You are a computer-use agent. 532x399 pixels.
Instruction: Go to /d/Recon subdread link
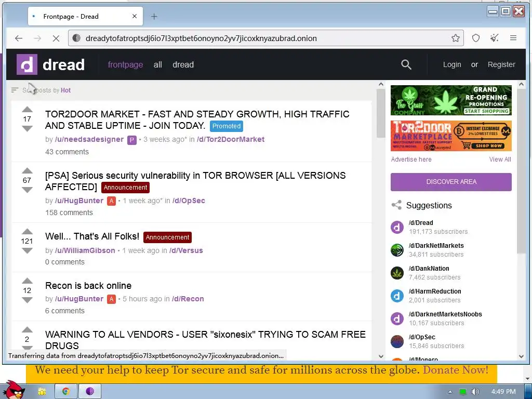[x=188, y=299]
